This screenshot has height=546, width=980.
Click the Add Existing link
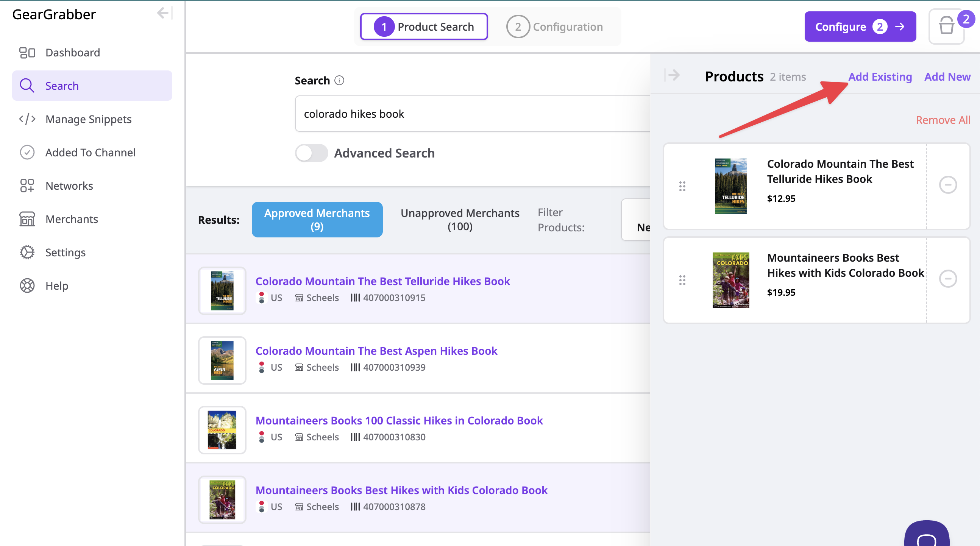pyautogui.click(x=880, y=76)
